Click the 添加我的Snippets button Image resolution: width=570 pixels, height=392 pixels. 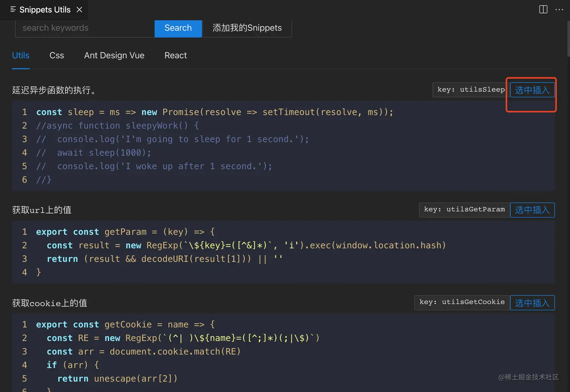pyautogui.click(x=247, y=28)
